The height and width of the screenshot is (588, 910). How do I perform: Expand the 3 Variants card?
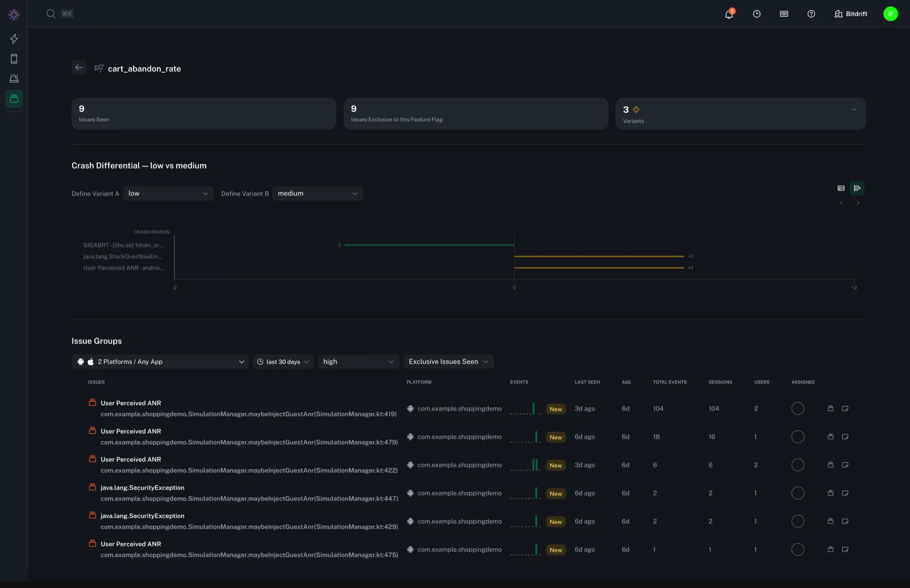point(854,110)
